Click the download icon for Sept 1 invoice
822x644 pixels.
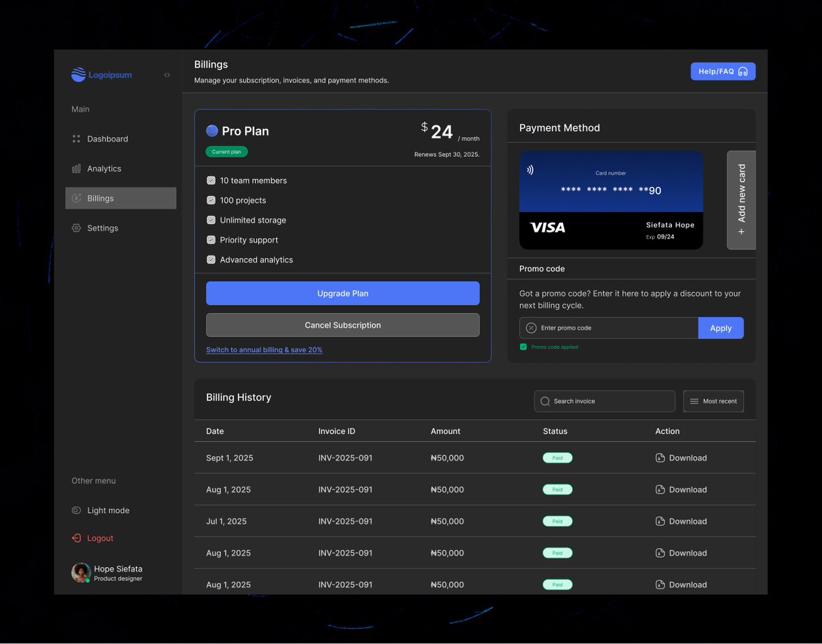(x=659, y=458)
